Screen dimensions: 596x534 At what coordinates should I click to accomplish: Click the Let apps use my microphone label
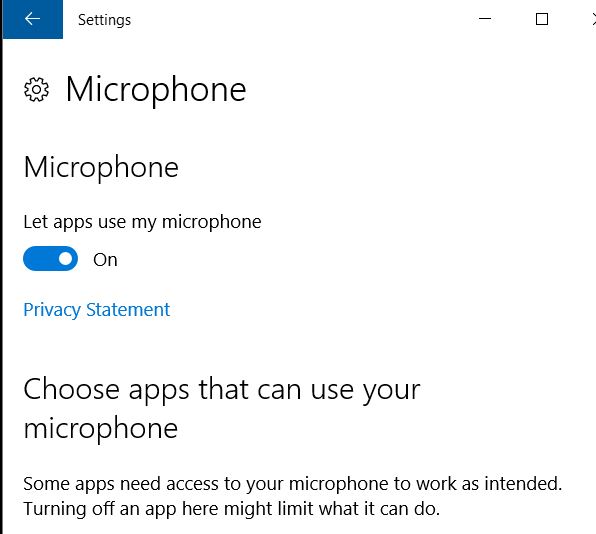click(142, 222)
